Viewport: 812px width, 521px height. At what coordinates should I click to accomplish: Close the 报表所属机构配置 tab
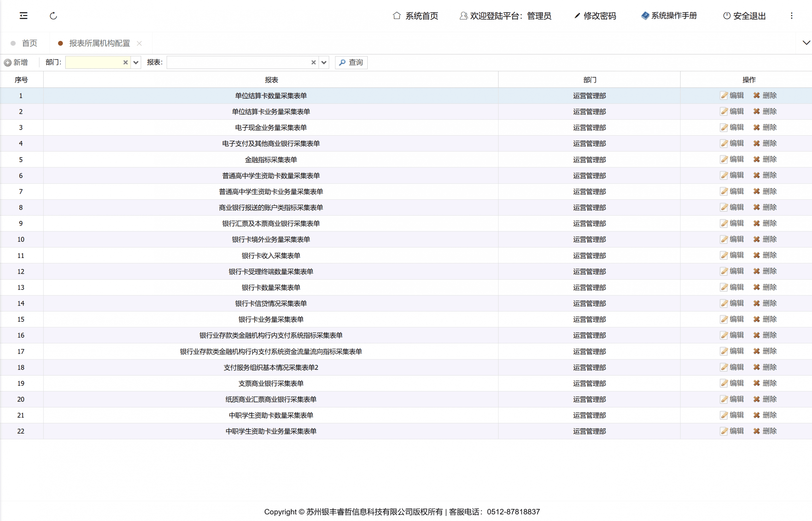point(139,43)
